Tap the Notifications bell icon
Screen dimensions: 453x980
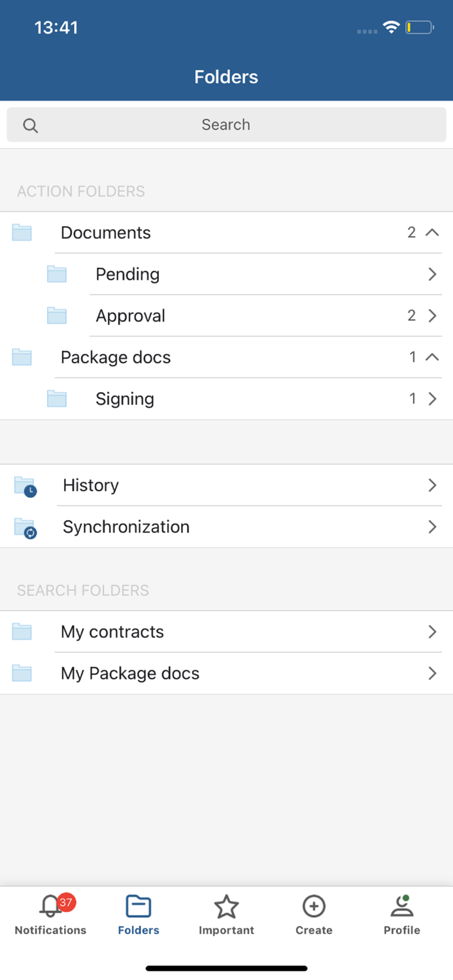coord(50,907)
